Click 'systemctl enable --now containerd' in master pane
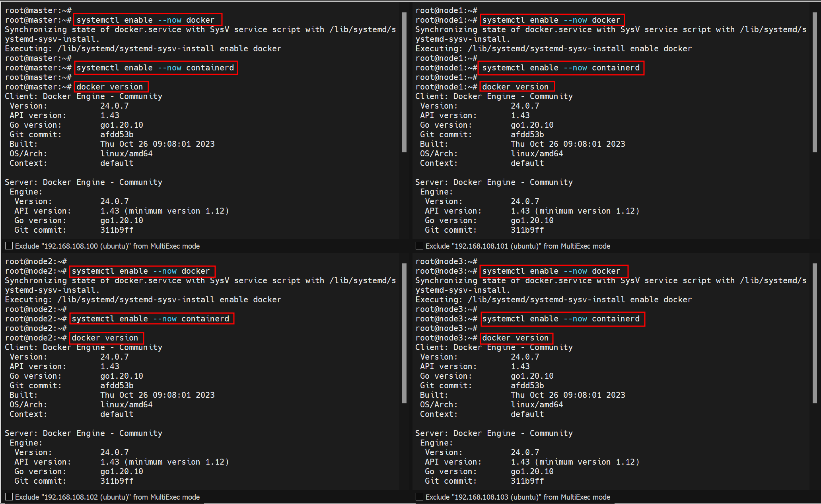Viewport: 821px width, 504px height. 155,68
